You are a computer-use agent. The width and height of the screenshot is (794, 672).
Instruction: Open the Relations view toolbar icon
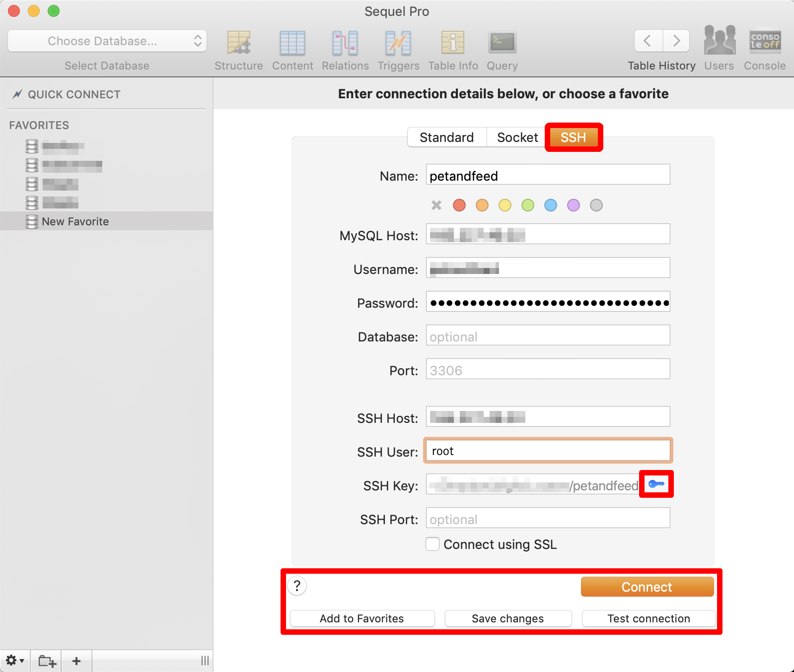tap(345, 43)
